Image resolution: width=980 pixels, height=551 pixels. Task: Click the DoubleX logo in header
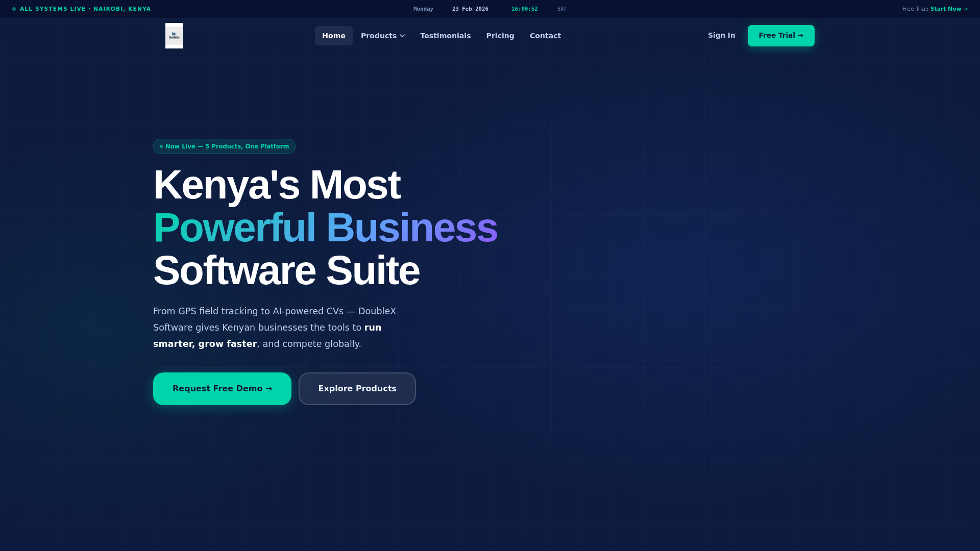point(174,36)
